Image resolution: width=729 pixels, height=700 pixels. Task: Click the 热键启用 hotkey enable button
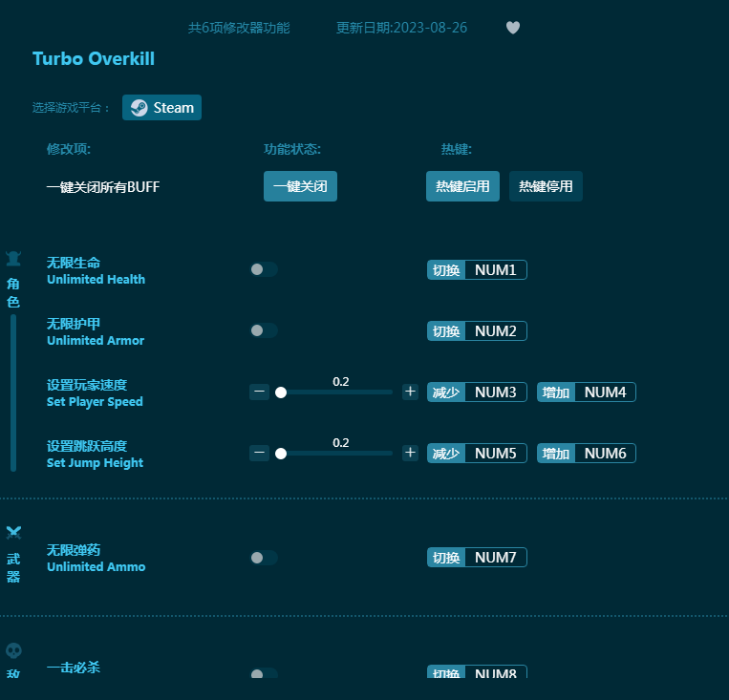click(x=462, y=186)
